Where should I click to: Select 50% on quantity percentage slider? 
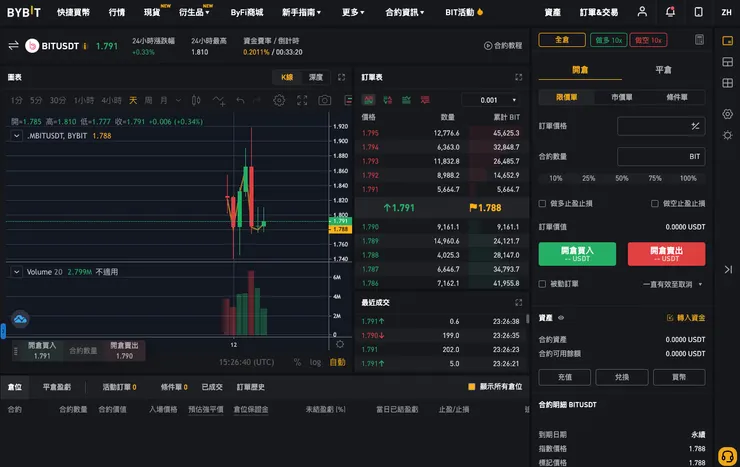(622, 178)
